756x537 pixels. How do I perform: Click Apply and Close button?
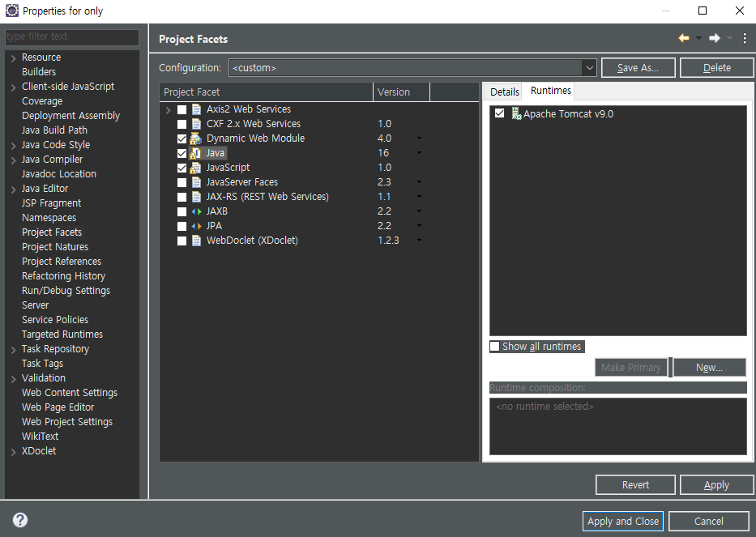click(x=623, y=521)
